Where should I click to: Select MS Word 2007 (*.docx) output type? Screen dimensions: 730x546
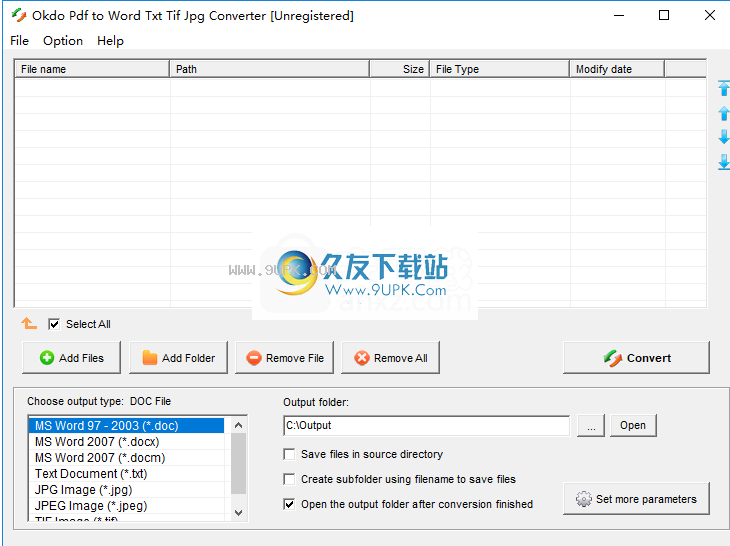click(x=127, y=441)
